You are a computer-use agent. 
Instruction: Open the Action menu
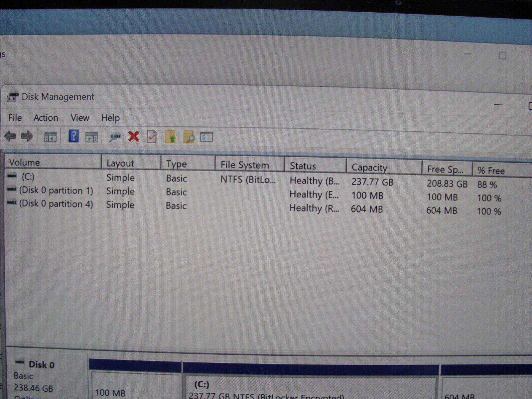click(46, 118)
